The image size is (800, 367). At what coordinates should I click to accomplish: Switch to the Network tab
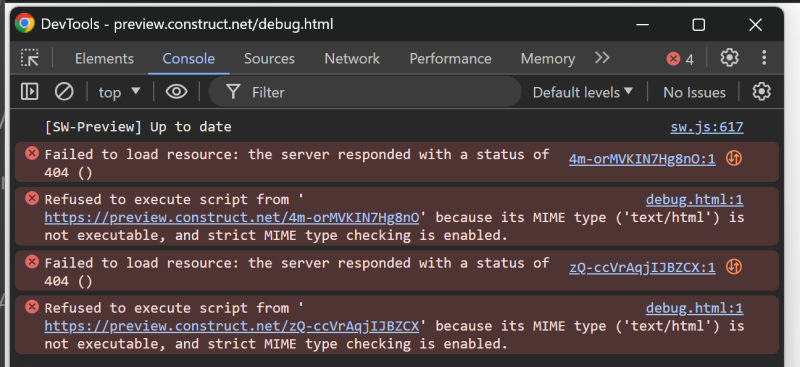point(352,59)
